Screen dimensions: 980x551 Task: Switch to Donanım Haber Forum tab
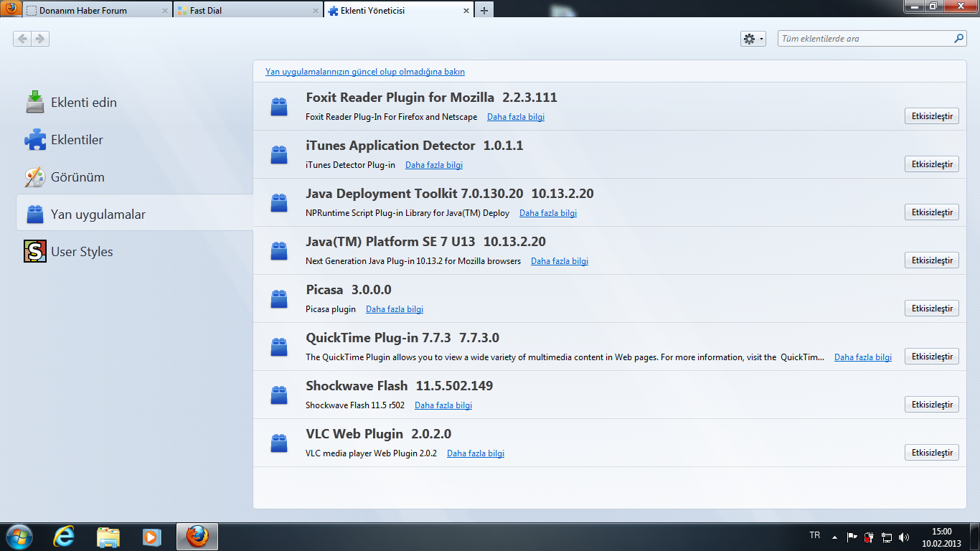pos(97,11)
